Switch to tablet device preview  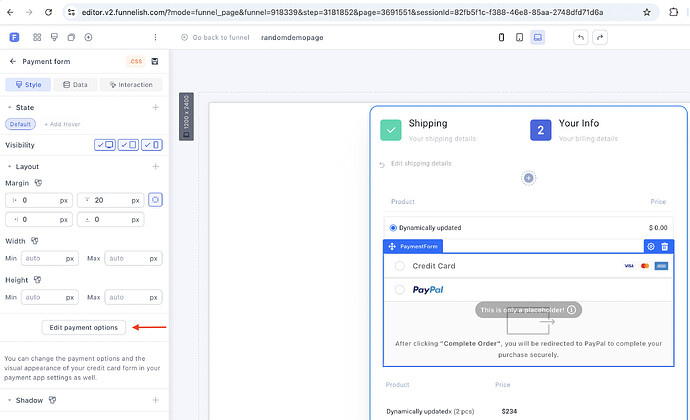[x=519, y=37]
